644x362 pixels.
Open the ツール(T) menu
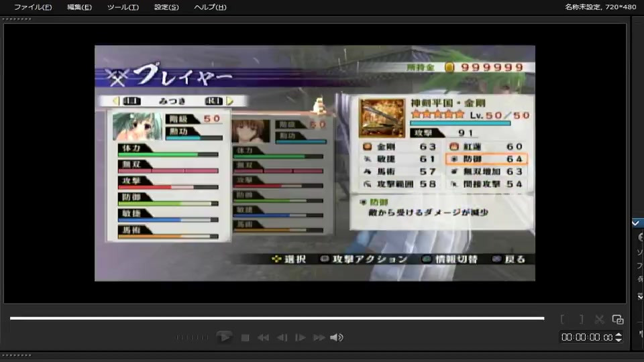pos(123,7)
